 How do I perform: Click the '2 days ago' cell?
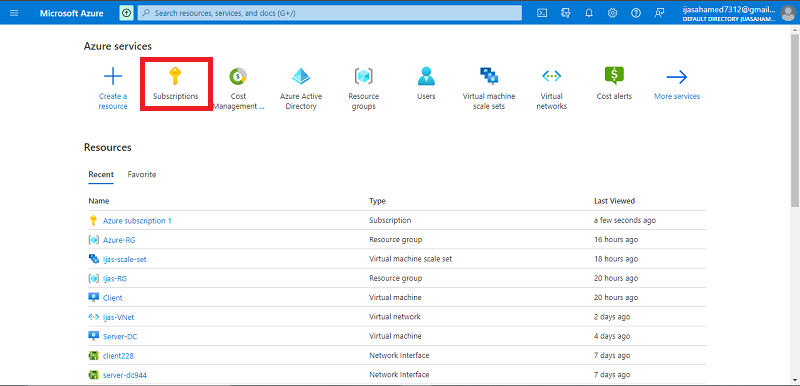(612, 317)
